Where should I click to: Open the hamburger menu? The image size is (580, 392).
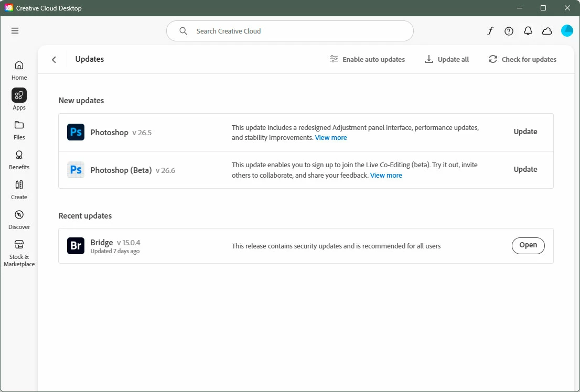[x=15, y=31]
